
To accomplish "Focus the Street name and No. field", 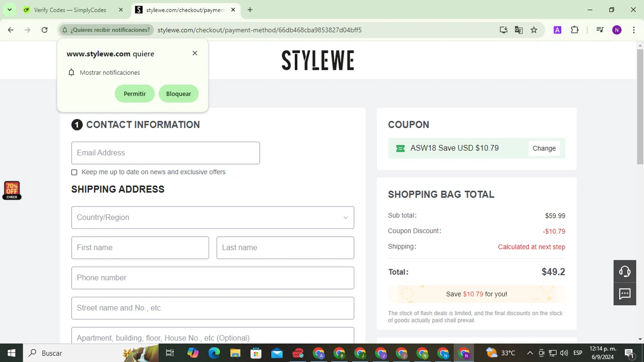I will coord(213,308).
